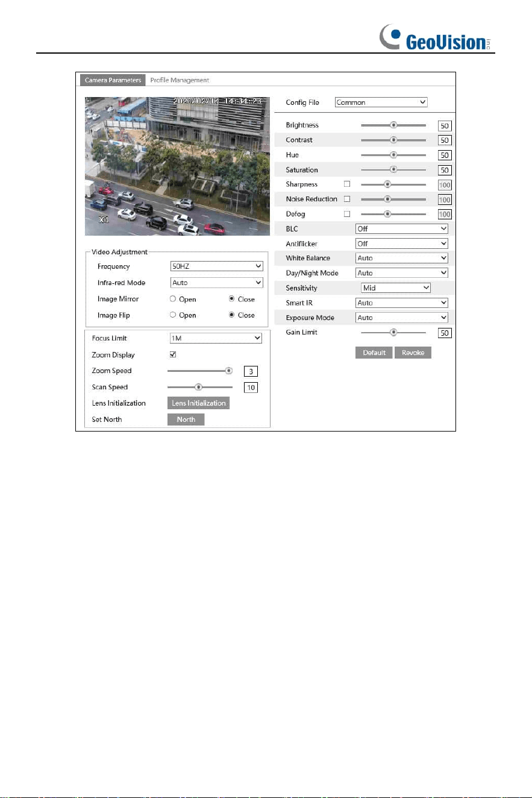The image size is (532, 798).
Task: Enable the Sharpness checkbox
Action: tap(346, 184)
